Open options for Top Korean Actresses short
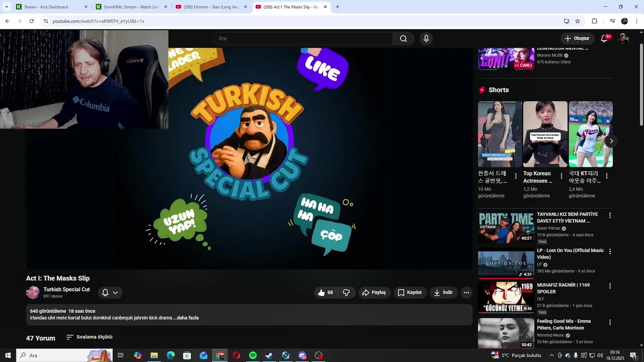Viewport: 644px width, 362px height. [x=561, y=176]
